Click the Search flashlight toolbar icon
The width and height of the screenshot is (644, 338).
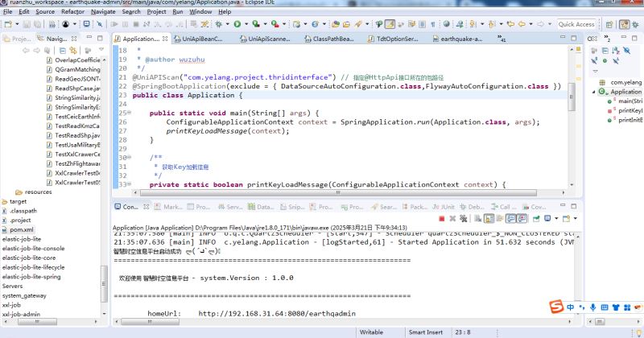click(358, 24)
